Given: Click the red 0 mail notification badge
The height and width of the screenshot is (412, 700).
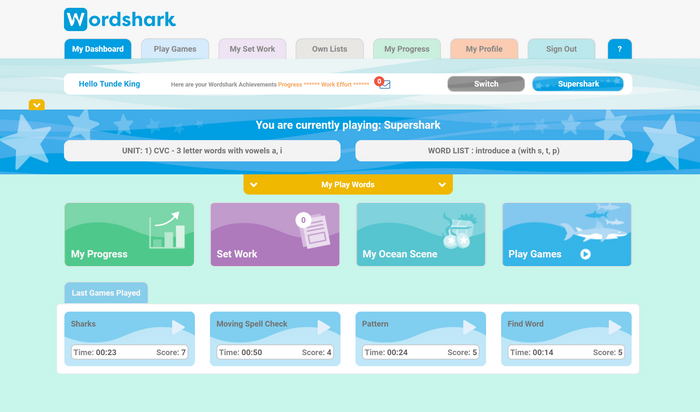Looking at the screenshot, I should (x=379, y=81).
